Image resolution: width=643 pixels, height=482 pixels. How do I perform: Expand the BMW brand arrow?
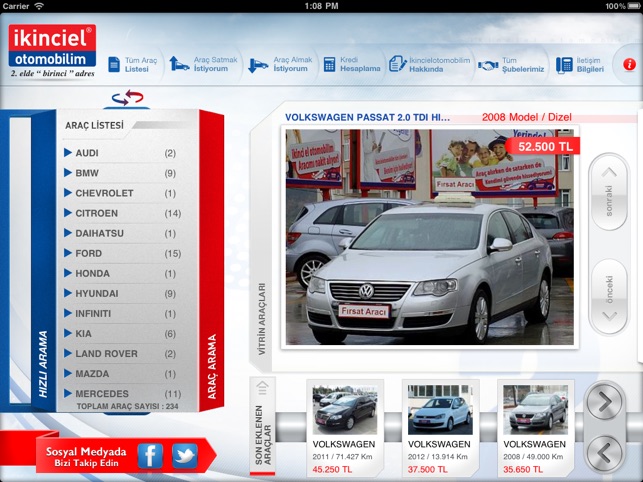point(68,173)
